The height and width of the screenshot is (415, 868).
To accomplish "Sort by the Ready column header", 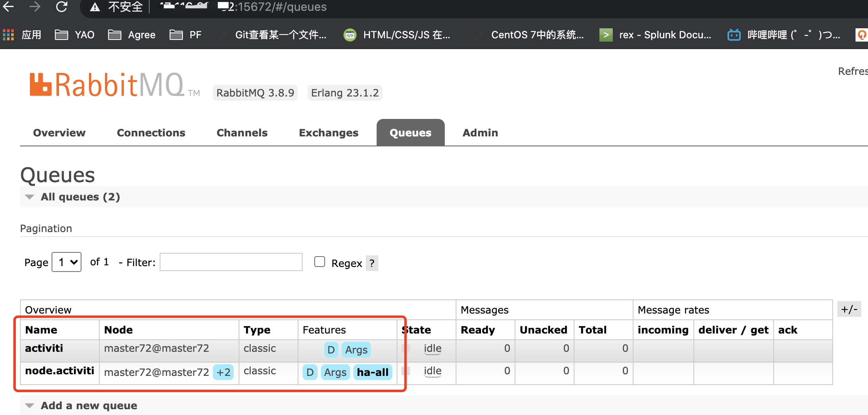I will (478, 330).
